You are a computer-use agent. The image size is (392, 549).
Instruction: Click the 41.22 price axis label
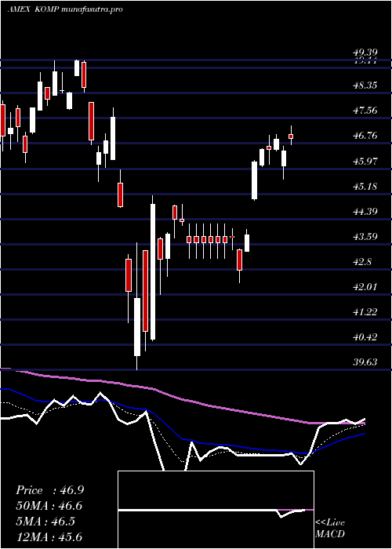pyautogui.click(x=366, y=311)
